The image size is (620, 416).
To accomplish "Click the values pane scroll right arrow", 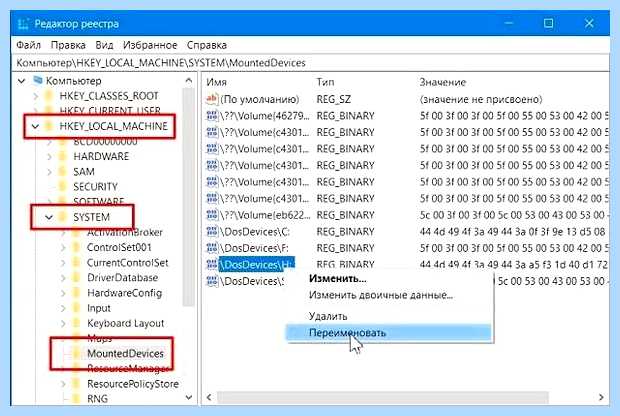I will [601, 397].
